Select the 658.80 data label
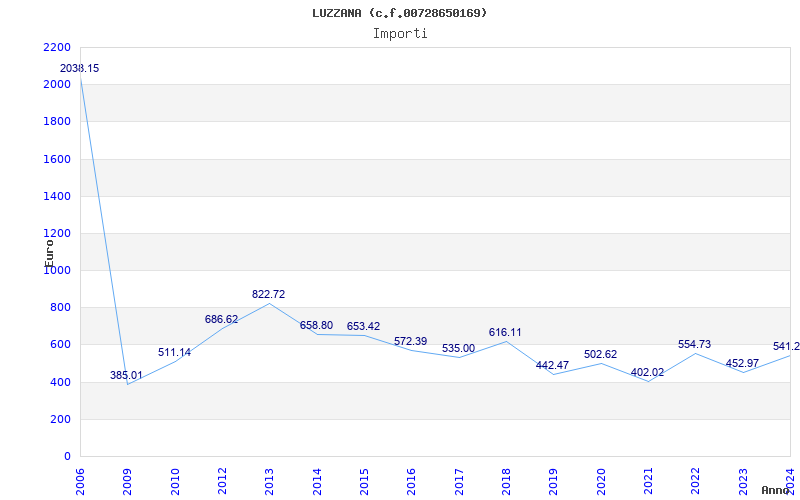Viewport: 800px width, 500px height. click(316, 326)
